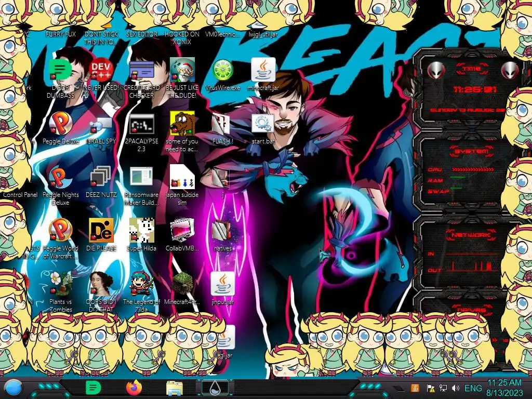Open the taskbar clock showing 11:25 AM
This screenshot has height=399, width=532.
(x=504, y=388)
